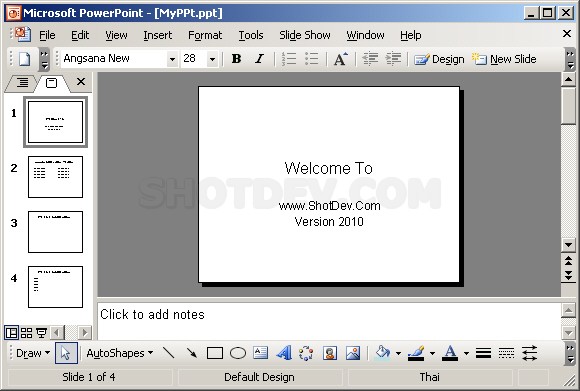Screen dimensions: 580x391
Task: Toggle bulleted list formatting
Action: 312,59
